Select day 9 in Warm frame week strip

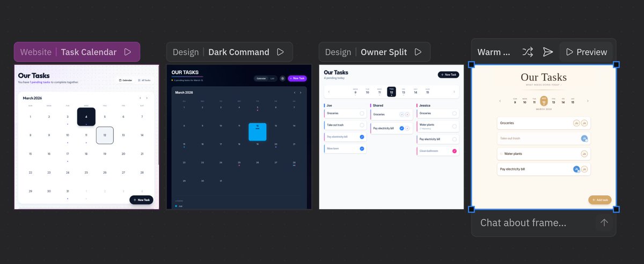point(515,101)
